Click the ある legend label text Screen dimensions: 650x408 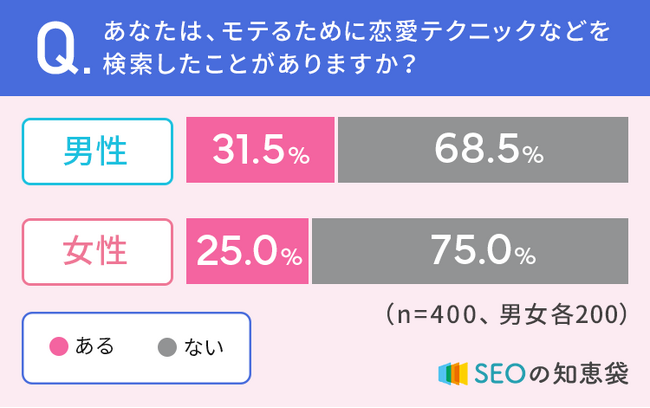[94, 348]
